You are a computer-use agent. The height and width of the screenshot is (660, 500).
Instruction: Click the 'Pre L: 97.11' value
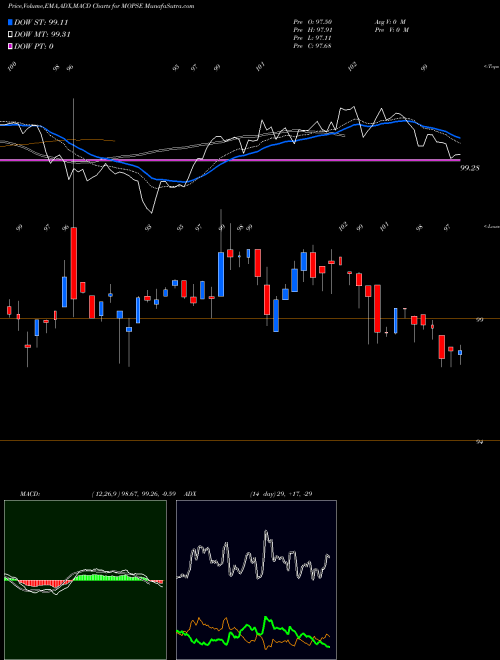pos(313,37)
